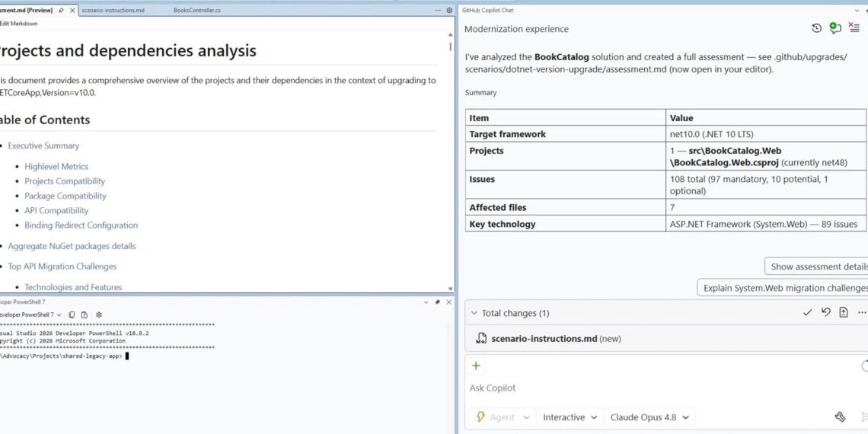Close the assessment.md preview tab
Viewport: 868px width, 434px height.
tap(72, 11)
